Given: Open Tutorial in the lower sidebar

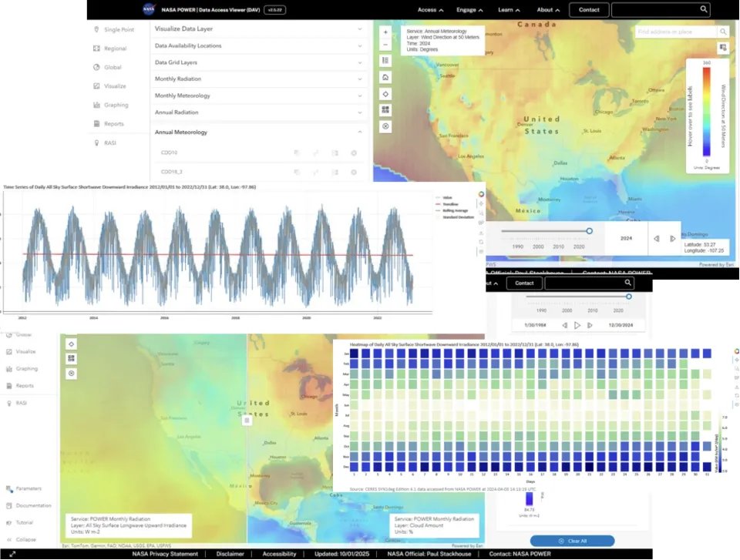Looking at the screenshot, I should (19, 523).
